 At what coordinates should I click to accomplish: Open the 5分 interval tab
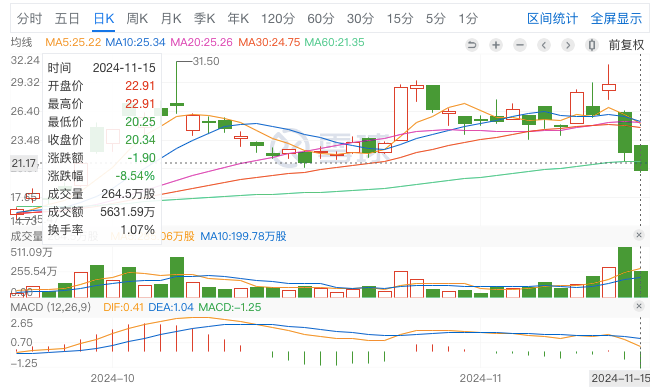(x=435, y=19)
